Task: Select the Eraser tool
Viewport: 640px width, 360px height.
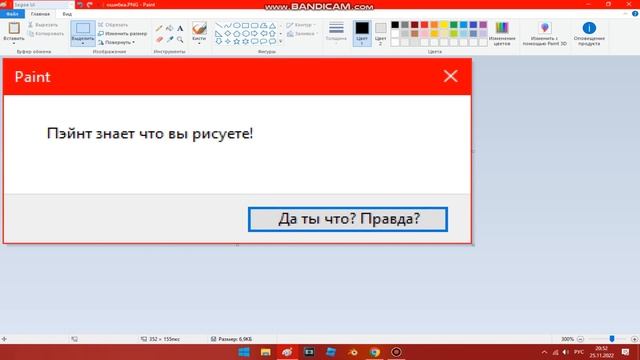Action: [x=159, y=39]
